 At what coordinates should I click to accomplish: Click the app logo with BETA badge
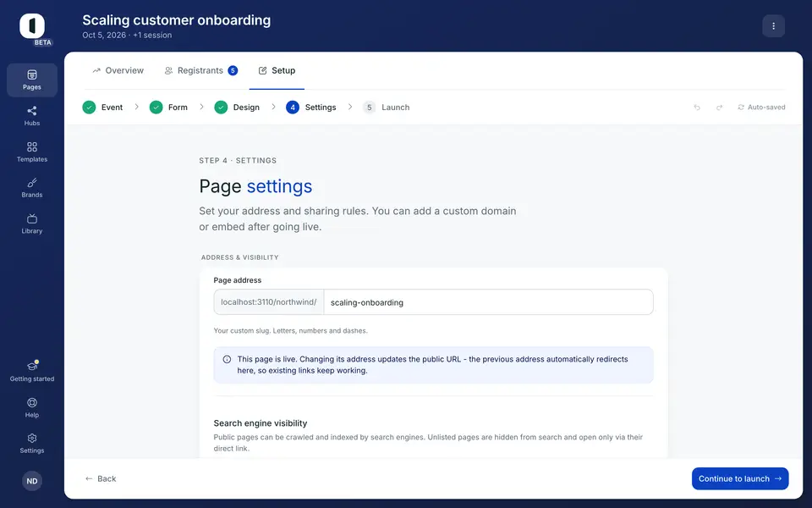pos(34,29)
